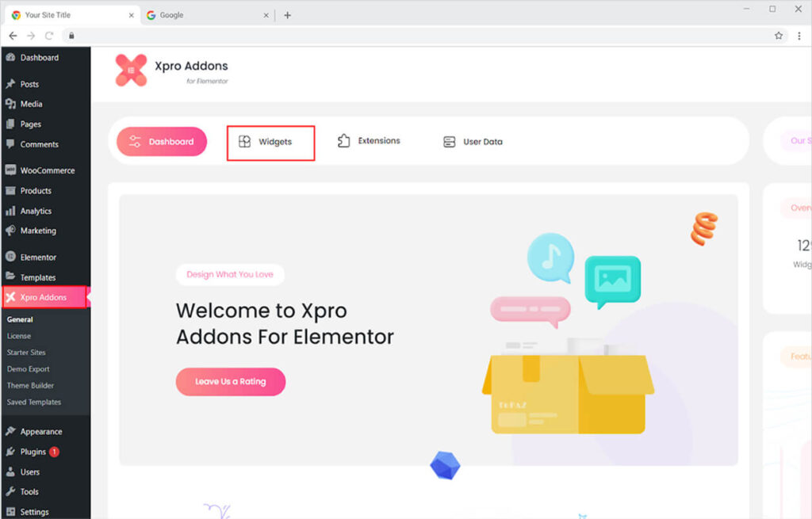Click the Extensions puzzle icon
812x519 pixels.
point(343,141)
